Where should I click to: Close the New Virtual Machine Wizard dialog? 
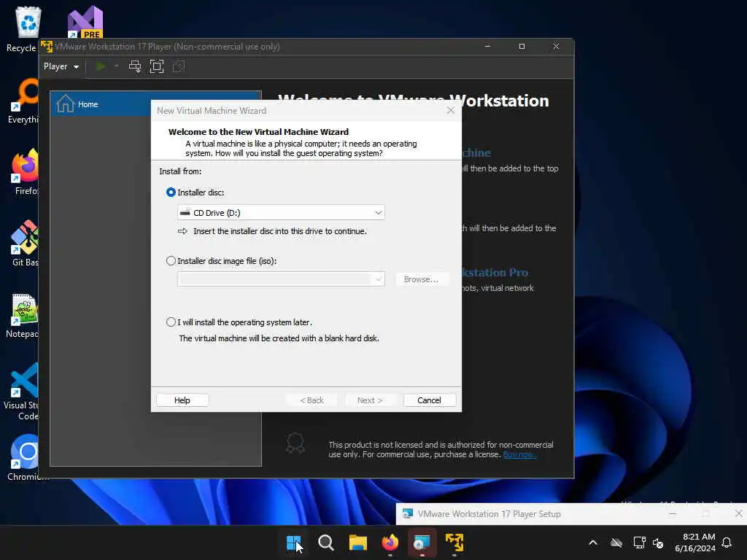coord(451,111)
